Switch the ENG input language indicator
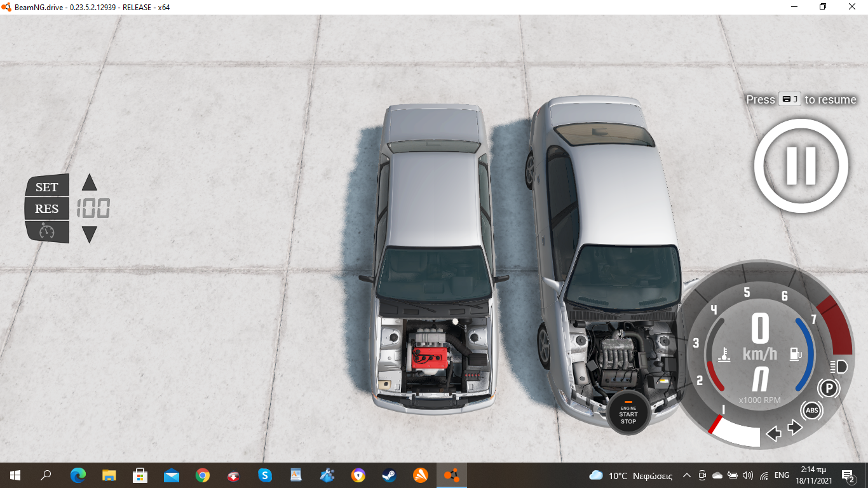The image size is (868, 488). click(782, 475)
